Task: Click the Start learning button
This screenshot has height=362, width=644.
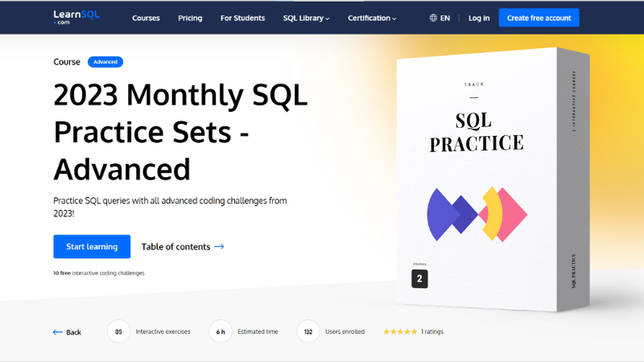Action: (92, 247)
